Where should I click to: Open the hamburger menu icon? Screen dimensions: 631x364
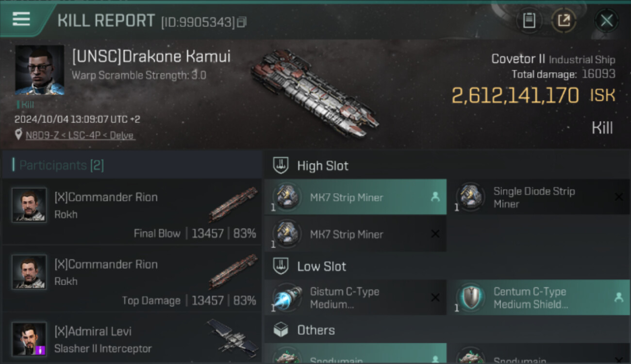point(21,19)
